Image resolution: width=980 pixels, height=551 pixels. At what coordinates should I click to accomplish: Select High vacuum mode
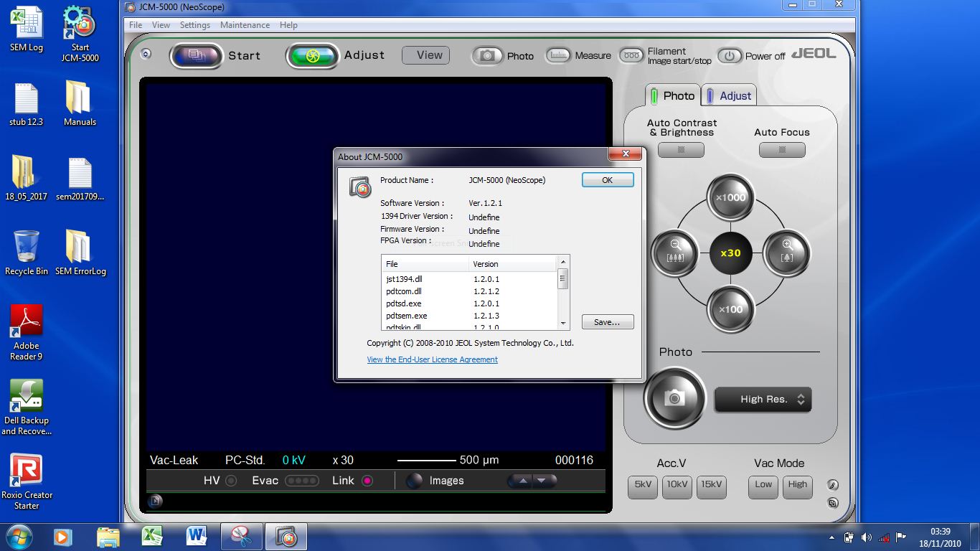tap(798, 486)
